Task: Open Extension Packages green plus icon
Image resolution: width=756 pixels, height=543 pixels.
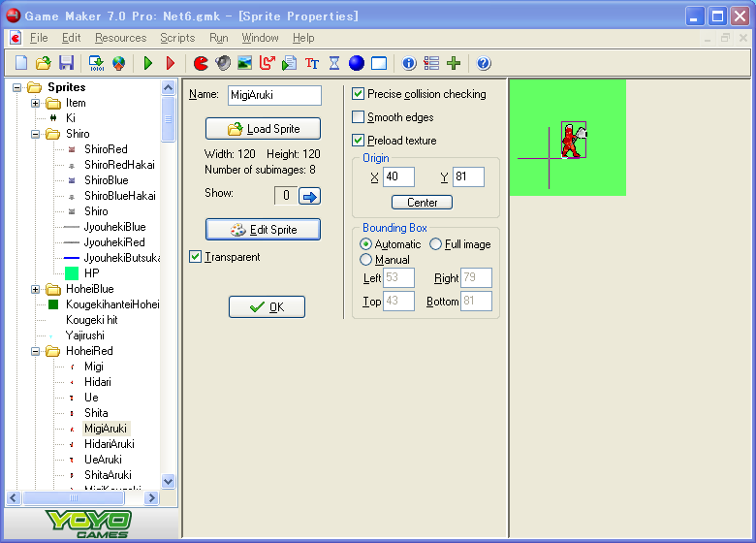Action: coord(454,63)
